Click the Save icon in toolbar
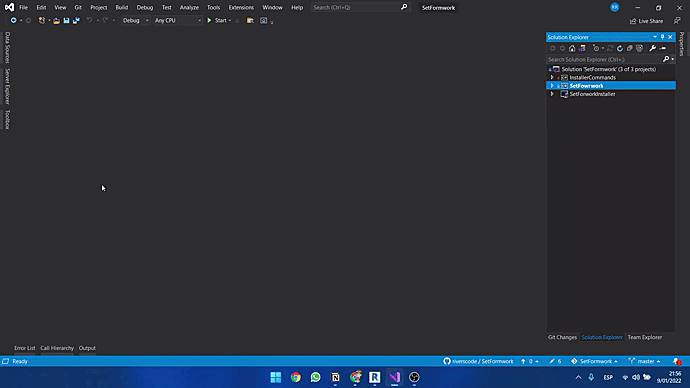Viewport: 690px width, 388px height. [x=66, y=20]
